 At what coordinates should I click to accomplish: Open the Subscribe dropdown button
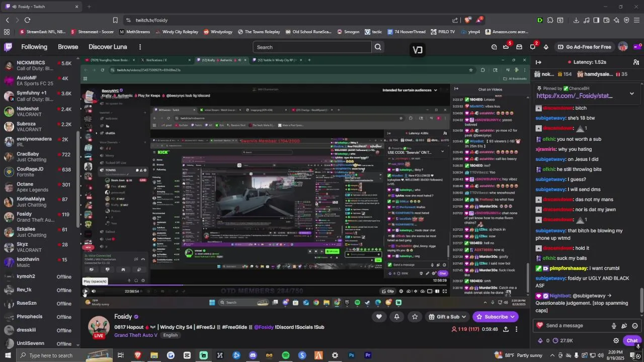click(496, 317)
